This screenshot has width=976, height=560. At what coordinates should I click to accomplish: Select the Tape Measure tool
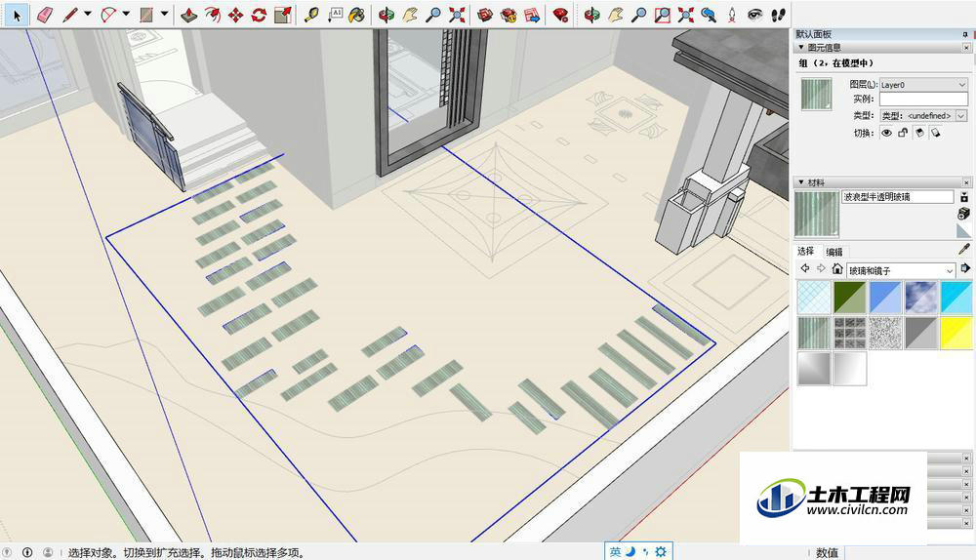[x=311, y=15]
